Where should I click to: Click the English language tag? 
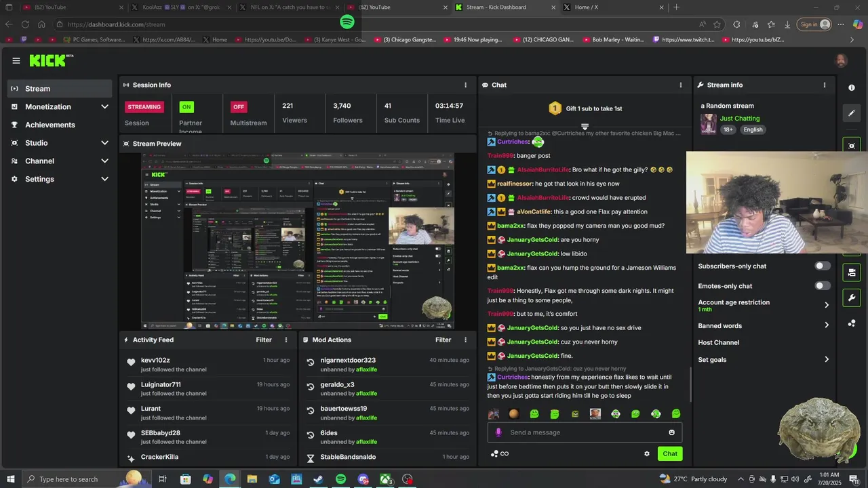[x=753, y=129]
